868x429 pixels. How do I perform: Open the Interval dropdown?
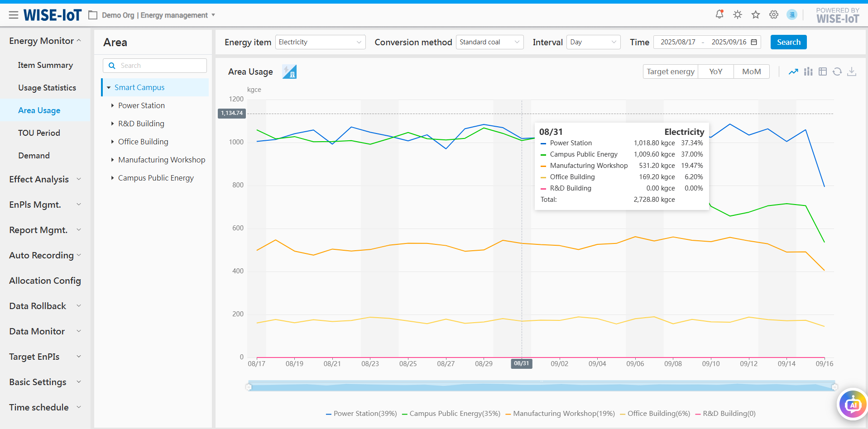tap(593, 42)
